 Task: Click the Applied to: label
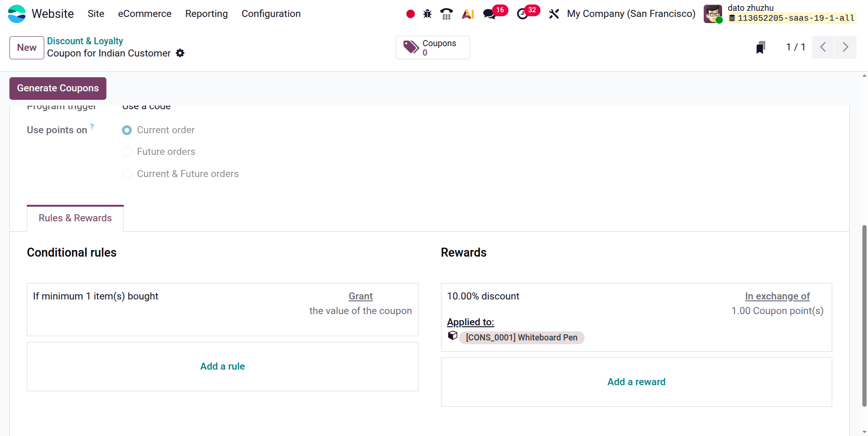pyautogui.click(x=470, y=322)
